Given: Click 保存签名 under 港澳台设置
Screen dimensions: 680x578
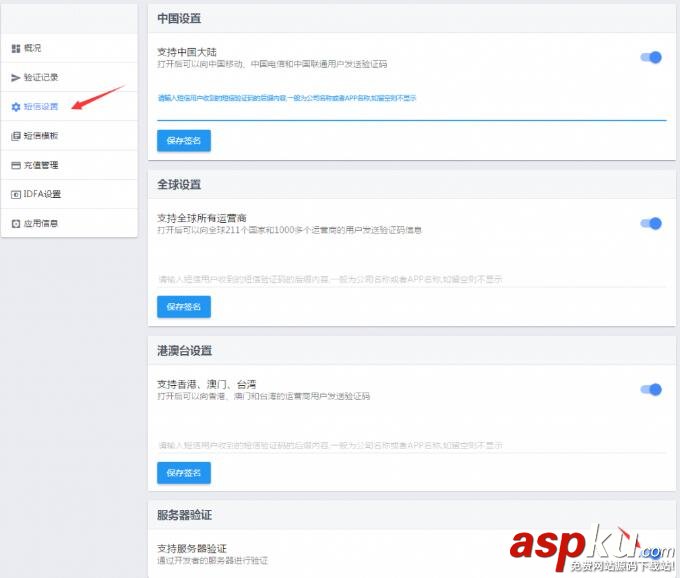Looking at the screenshot, I should pyautogui.click(x=184, y=473).
